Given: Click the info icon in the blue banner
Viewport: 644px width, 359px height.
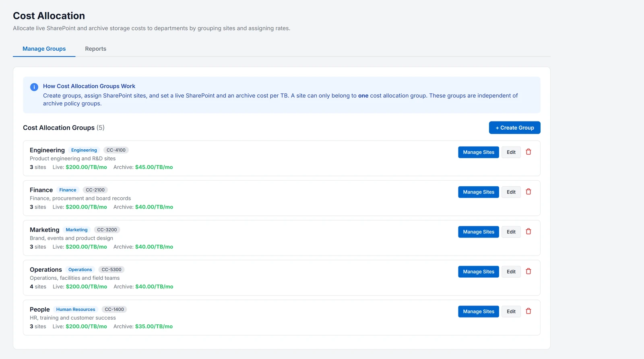Looking at the screenshot, I should (34, 87).
